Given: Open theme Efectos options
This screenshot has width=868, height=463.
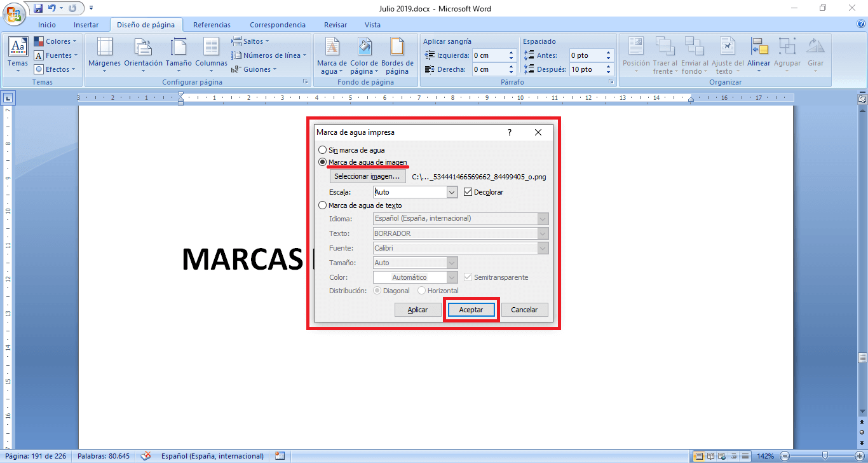Looking at the screenshot, I should point(56,69).
